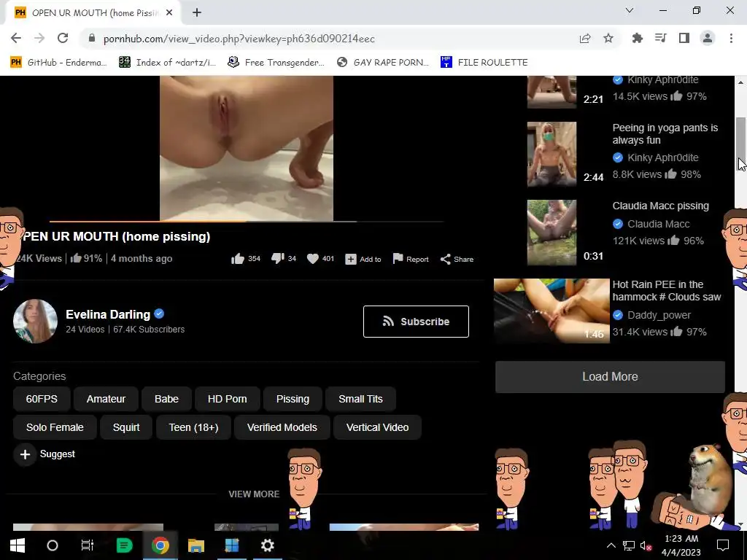Open the Extensions puzzle-piece icon

[638, 38]
